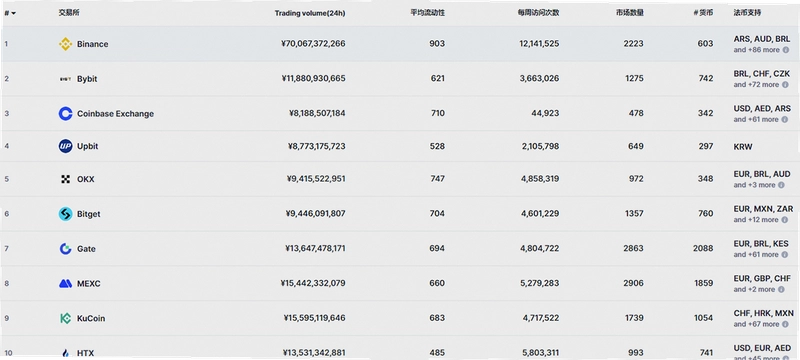
Task: Click the Coinbase Exchange logo icon
Action: pos(65,114)
